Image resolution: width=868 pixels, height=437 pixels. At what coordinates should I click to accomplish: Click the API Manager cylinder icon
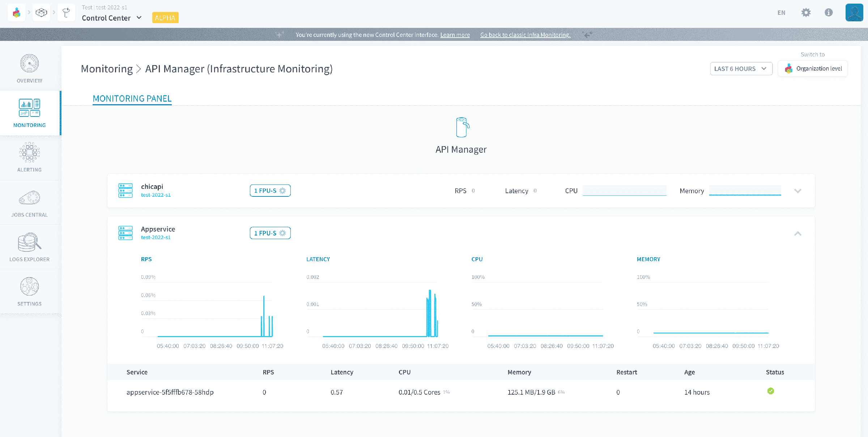click(462, 127)
